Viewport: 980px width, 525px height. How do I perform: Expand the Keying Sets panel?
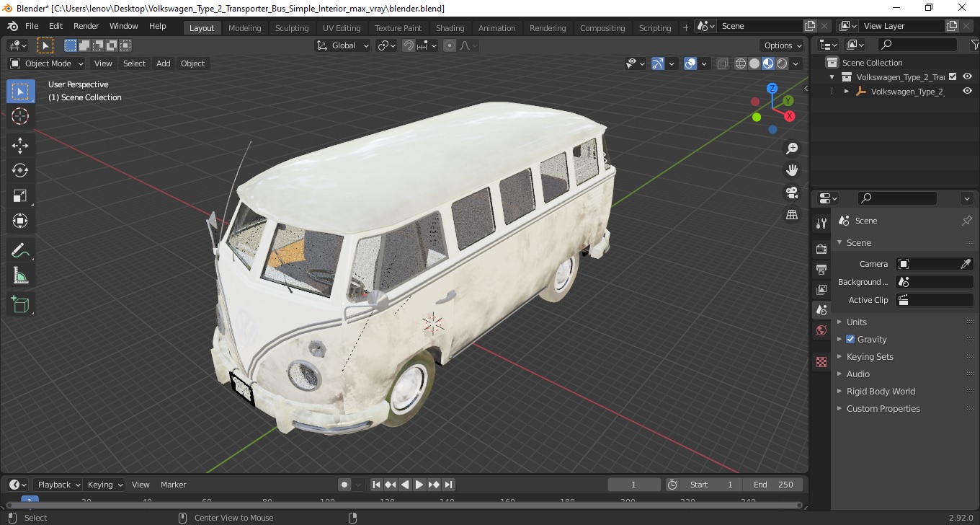pyautogui.click(x=869, y=356)
